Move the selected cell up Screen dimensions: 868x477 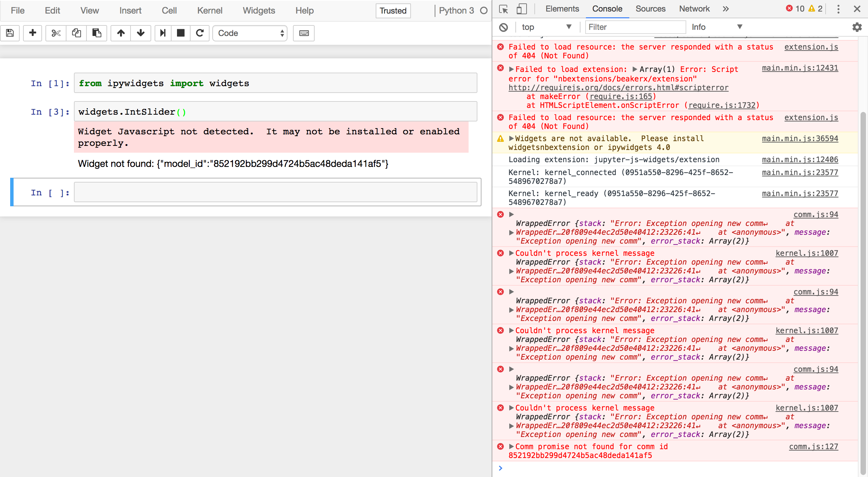point(121,33)
